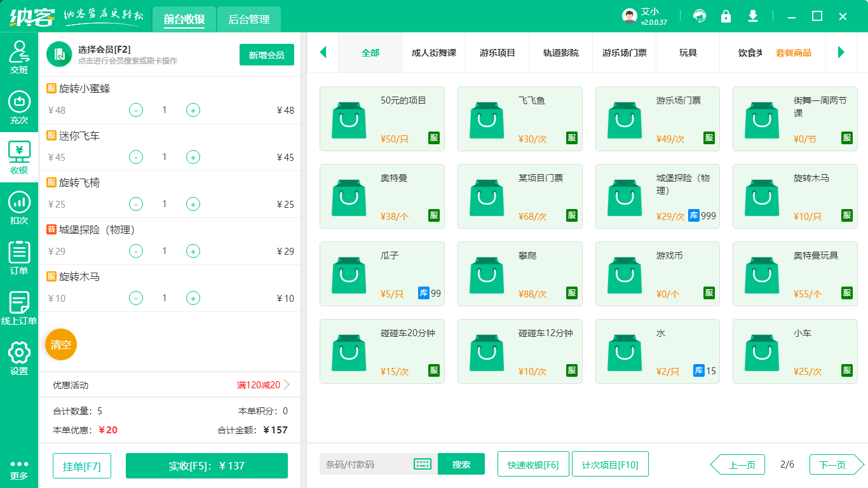Image resolution: width=868 pixels, height=488 pixels.
Task: Increase 旋转小蜜蜂 quantity with plus button
Action: [193, 110]
